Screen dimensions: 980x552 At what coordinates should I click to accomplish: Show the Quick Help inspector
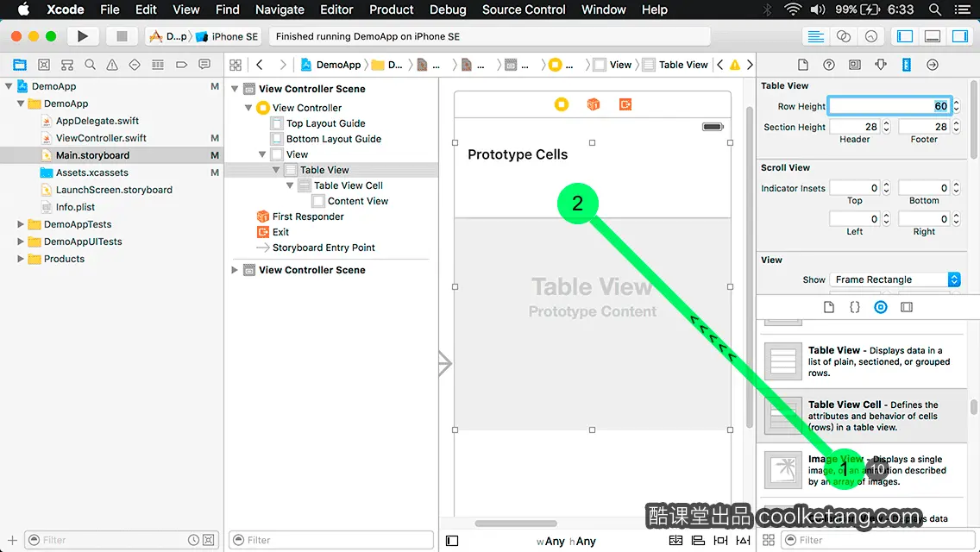point(829,65)
